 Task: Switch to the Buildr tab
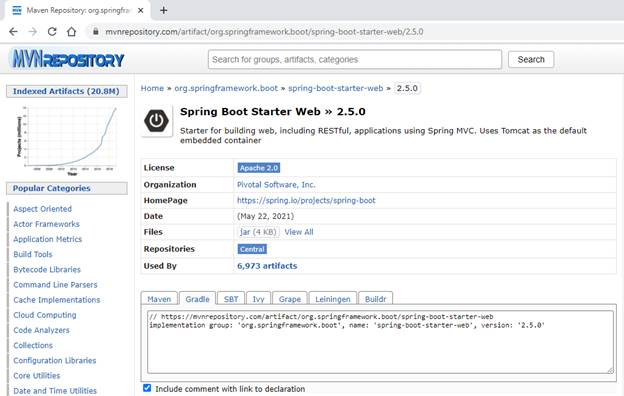tap(376, 299)
